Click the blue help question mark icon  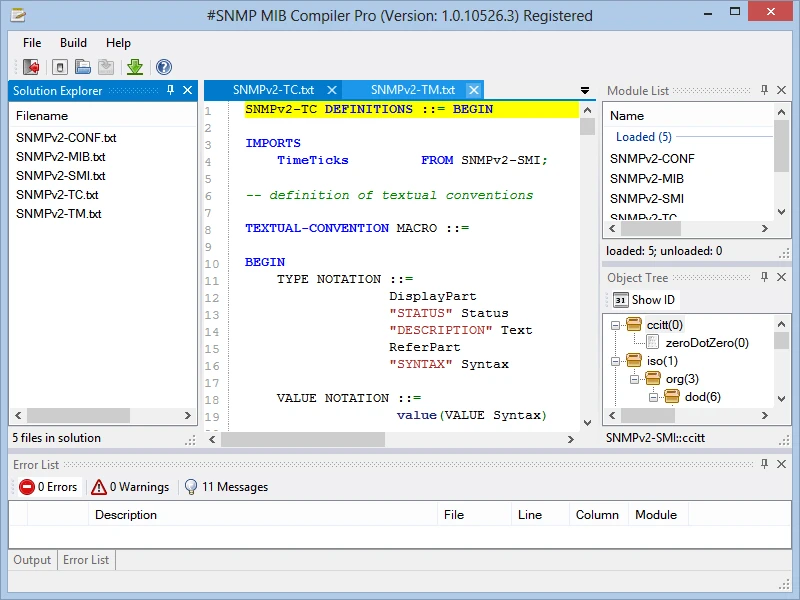click(x=163, y=67)
